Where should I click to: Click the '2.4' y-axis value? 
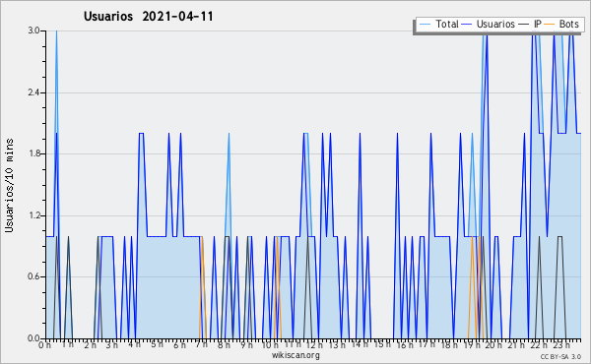pos(33,92)
